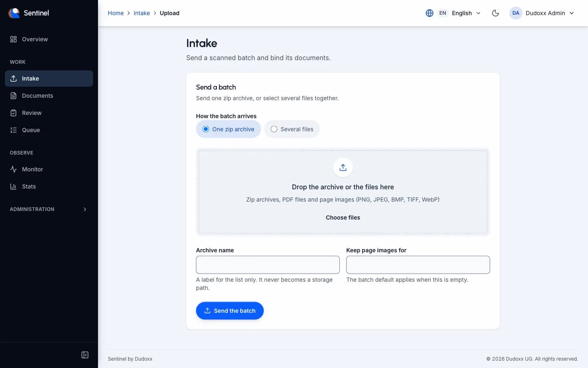Open the Review menu item
Image resolution: width=588 pixels, height=368 pixels.
tap(49, 113)
